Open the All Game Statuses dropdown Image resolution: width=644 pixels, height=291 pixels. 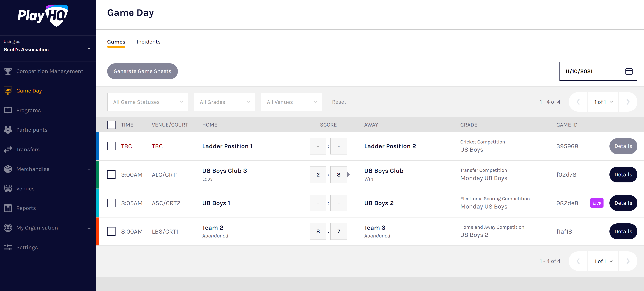(148, 102)
